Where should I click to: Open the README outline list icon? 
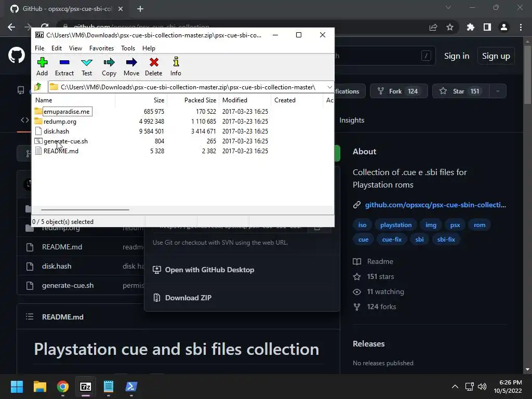click(30, 316)
